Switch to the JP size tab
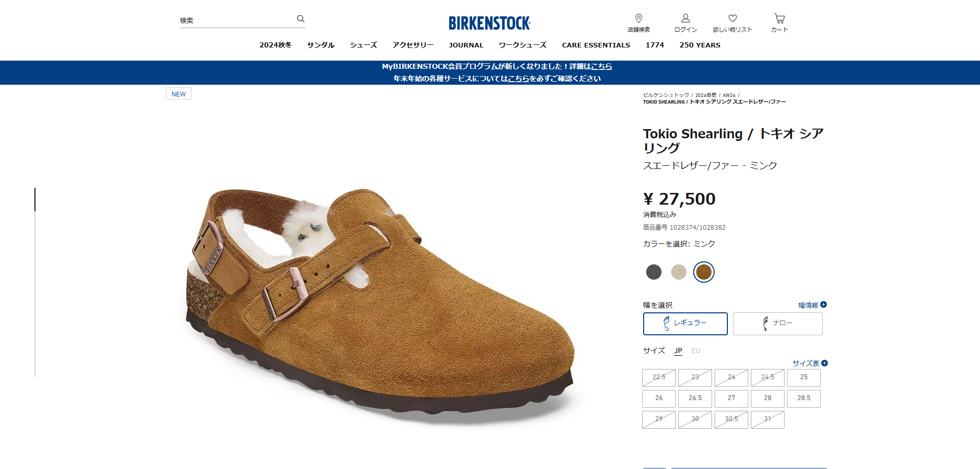This screenshot has width=980, height=469. click(678, 351)
